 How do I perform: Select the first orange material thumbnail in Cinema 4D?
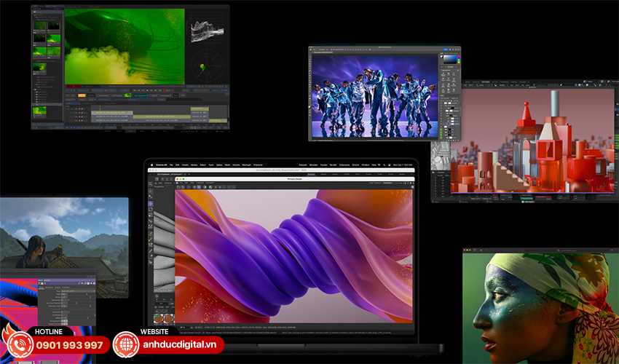pos(157,319)
